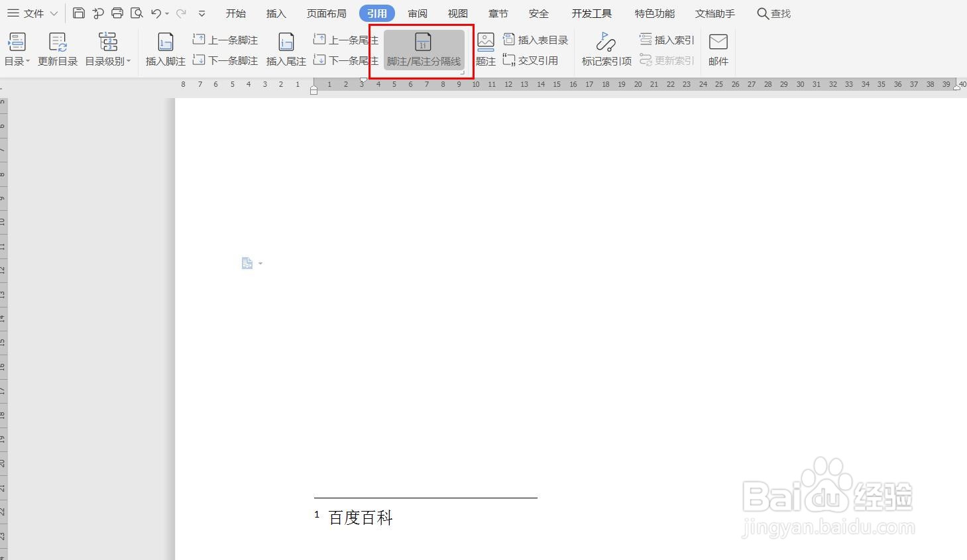The height and width of the screenshot is (560, 967).
Task: Click the 更新索引 button
Action: (x=667, y=60)
